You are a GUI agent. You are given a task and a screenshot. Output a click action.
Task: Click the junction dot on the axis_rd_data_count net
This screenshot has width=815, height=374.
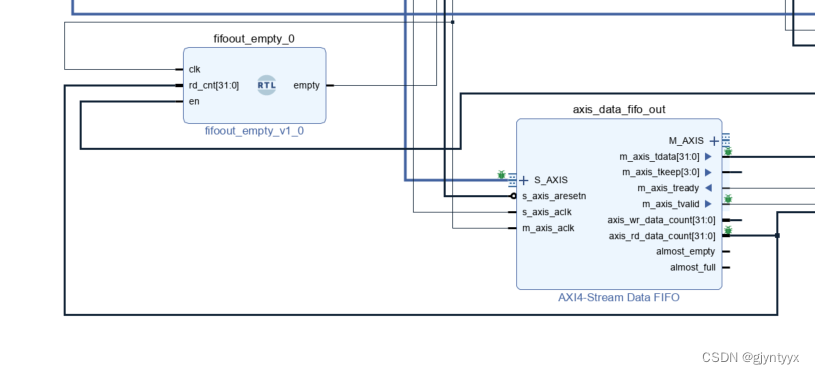click(x=777, y=236)
